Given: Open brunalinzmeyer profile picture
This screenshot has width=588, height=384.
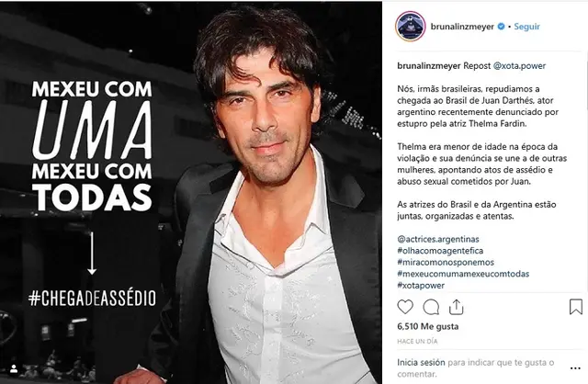Looking at the screenshot, I should click(x=411, y=27).
